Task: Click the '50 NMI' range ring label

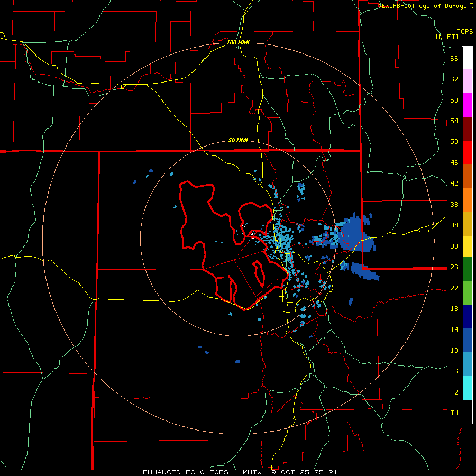Action: [x=239, y=140]
